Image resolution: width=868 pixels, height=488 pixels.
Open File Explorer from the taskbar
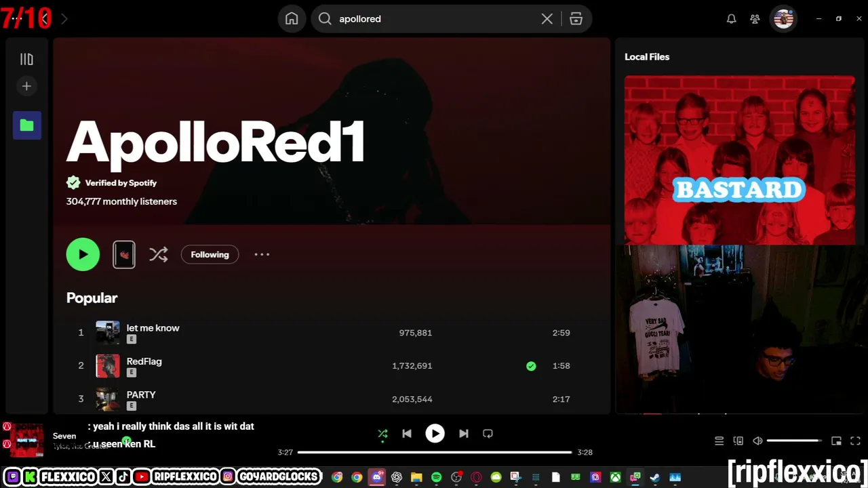pyautogui.click(x=416, y=477)
